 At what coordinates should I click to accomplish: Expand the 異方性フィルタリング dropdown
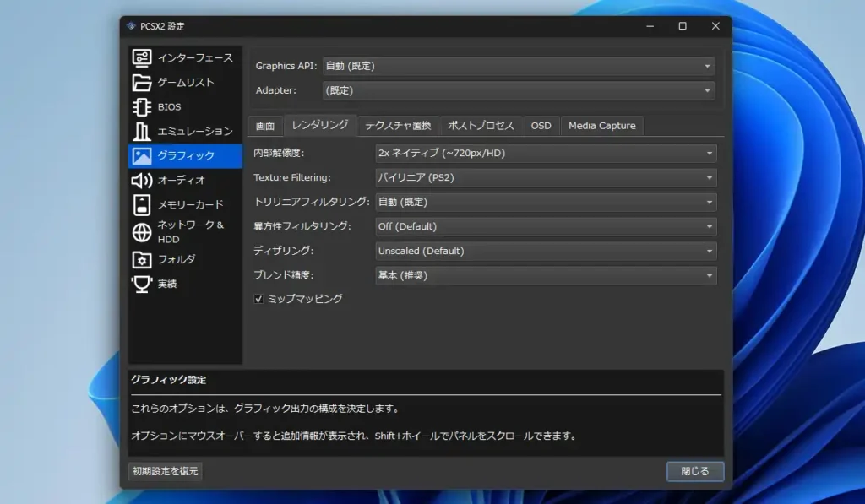coord(544,226)
